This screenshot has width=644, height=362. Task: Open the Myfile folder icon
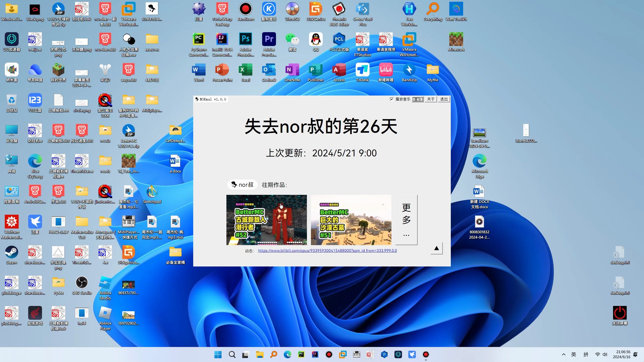pyautogui.click(x=433, y=73)
